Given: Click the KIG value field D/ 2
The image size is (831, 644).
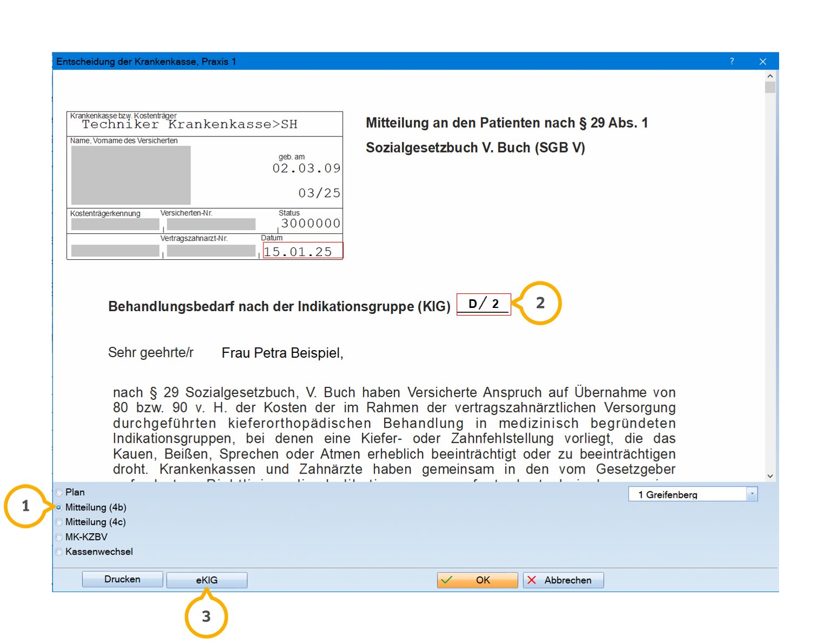Looking at the screenshot, I should coord(484,304).
